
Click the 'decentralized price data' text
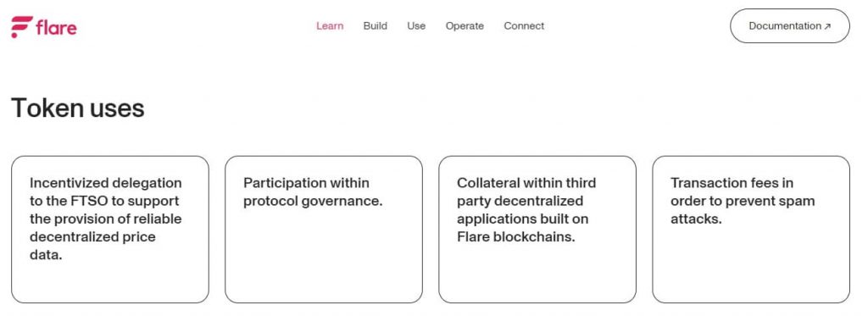92,246
